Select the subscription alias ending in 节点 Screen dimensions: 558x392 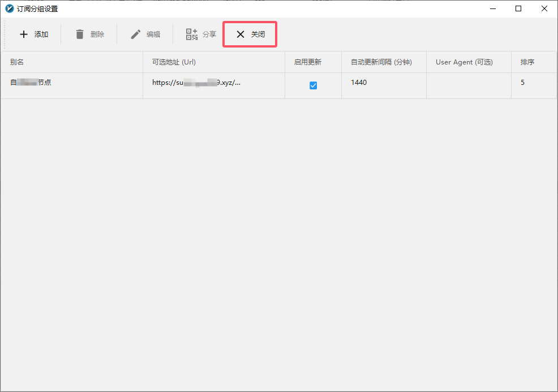(31, 83)
